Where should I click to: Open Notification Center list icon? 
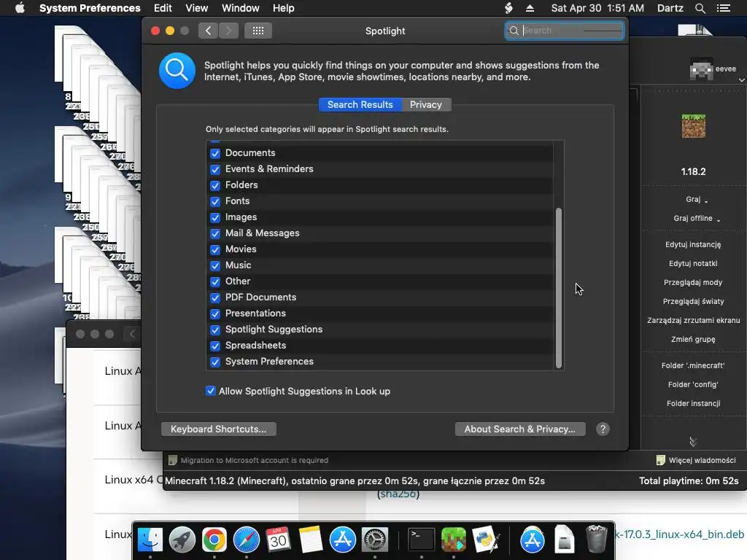723,8
